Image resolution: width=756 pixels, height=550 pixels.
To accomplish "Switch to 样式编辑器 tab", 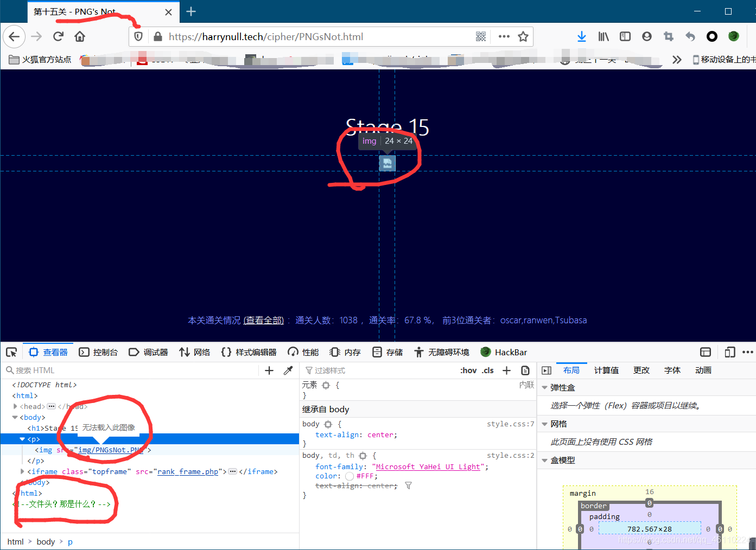I will [249, 352].
